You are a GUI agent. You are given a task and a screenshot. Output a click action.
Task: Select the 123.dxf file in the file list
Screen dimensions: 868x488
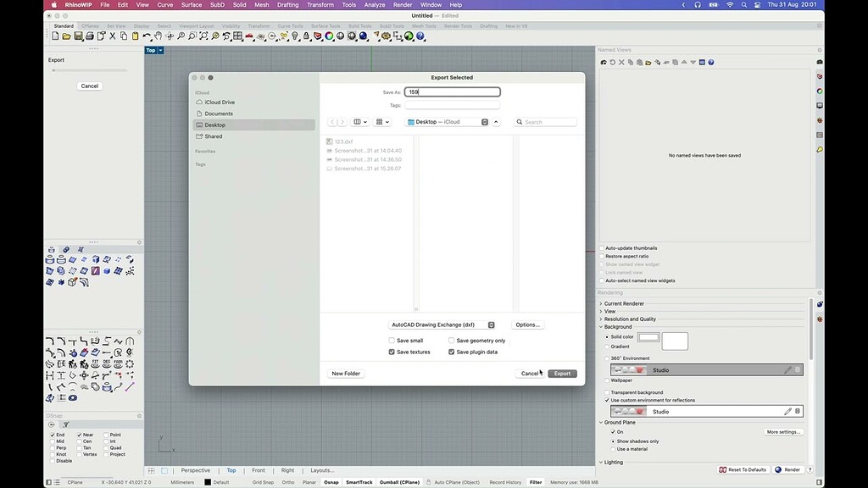(x=342, y=141)
